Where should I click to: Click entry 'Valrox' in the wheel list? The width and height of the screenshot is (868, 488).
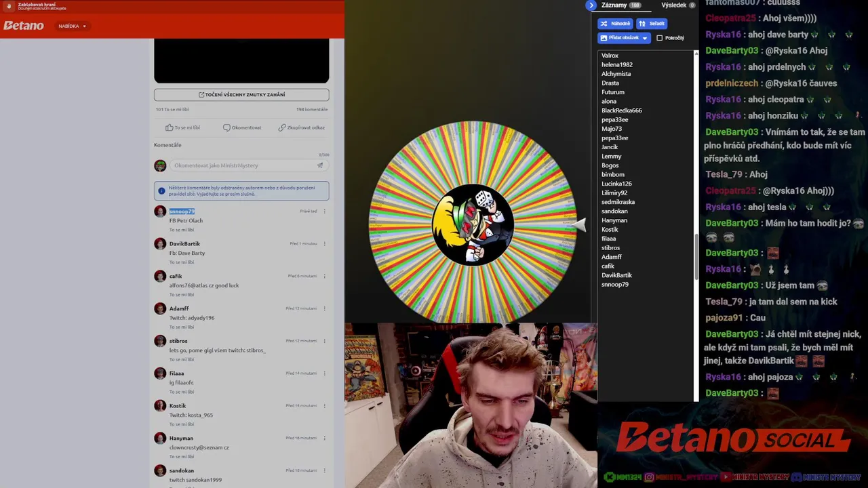point(610,56)
